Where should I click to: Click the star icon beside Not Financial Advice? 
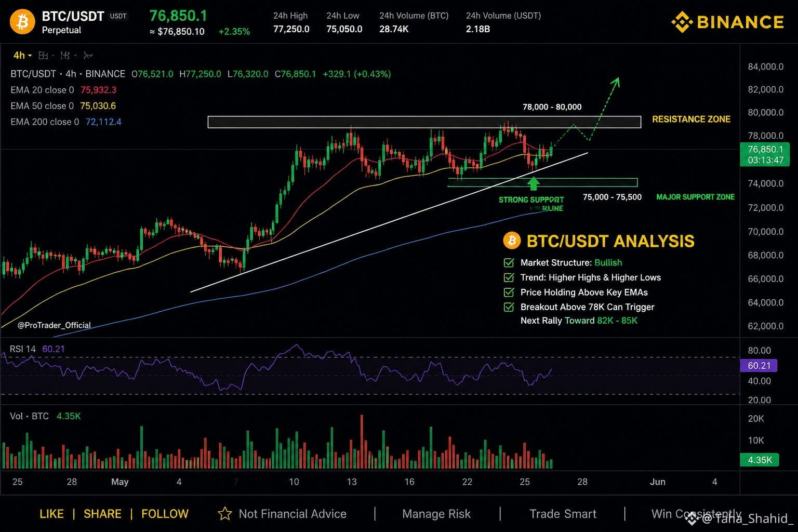tap(225, 514)
